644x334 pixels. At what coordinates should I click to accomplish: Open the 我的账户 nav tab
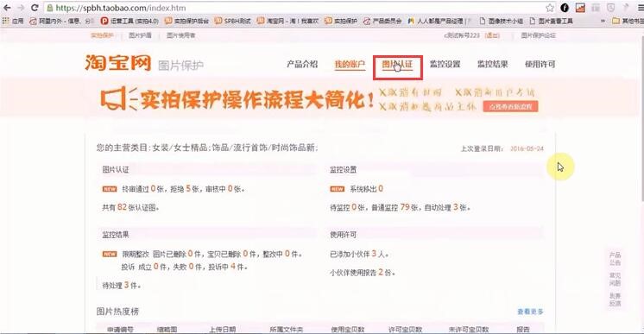tap(350, 64)
